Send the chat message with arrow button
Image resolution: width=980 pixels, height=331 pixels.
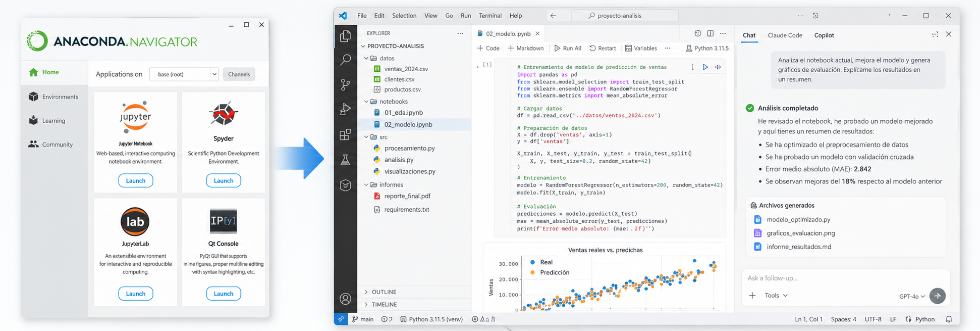click(x=938, y=296)
